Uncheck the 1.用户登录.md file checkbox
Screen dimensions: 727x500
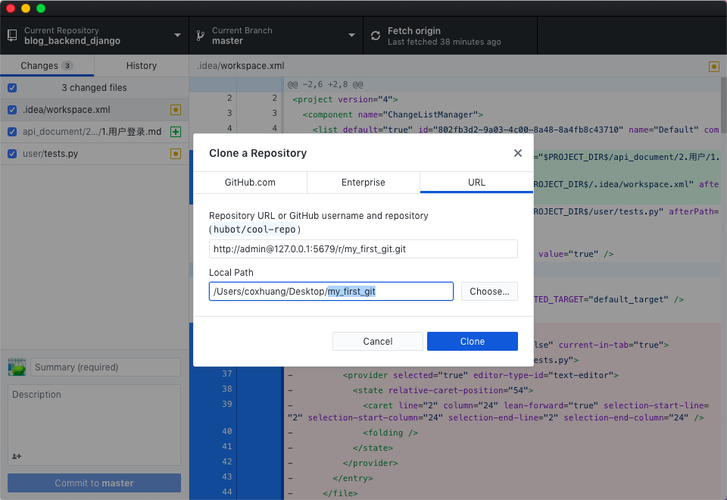pyautogui.click(x=12, y=132)
